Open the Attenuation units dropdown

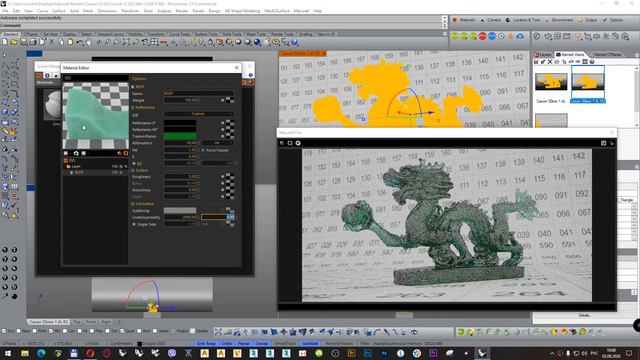click(217, 143)
